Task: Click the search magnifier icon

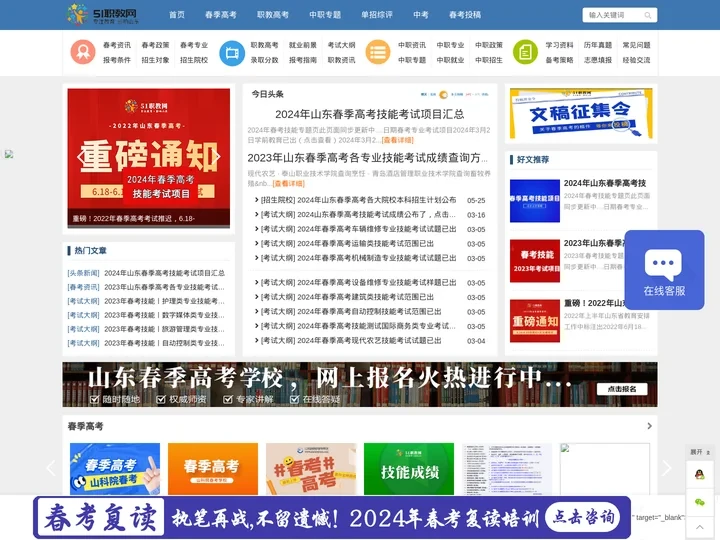Action: point(647,15)
